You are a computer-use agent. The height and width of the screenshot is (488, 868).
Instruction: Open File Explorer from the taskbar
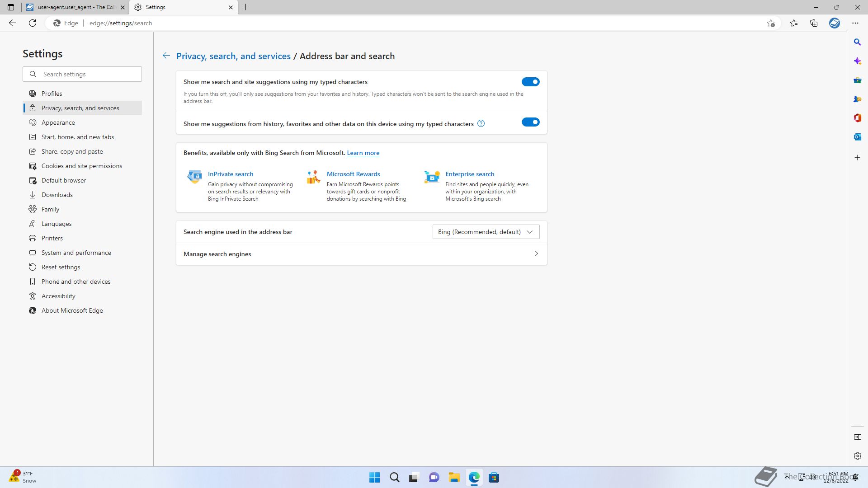click(x=454, y=477)
